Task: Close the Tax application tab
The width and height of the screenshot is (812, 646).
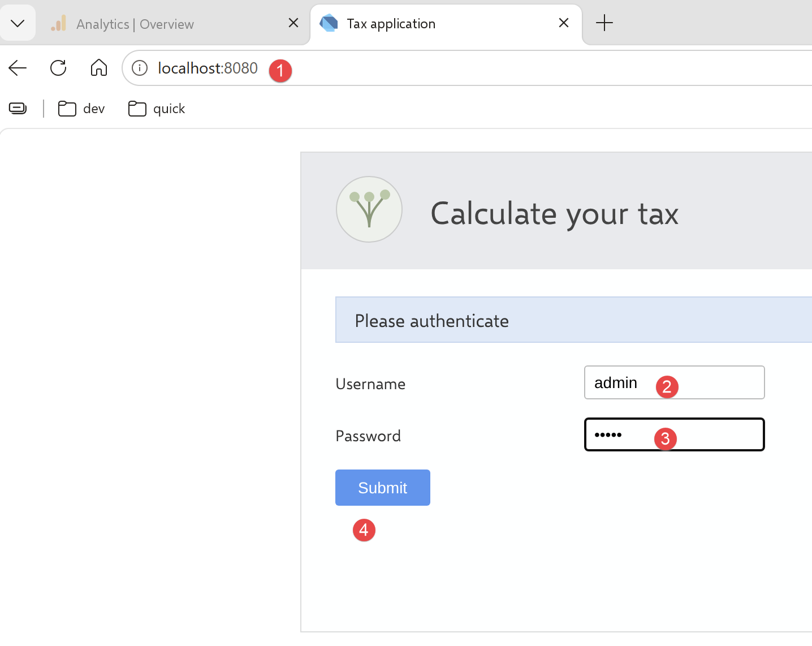Action: point(564,23)
